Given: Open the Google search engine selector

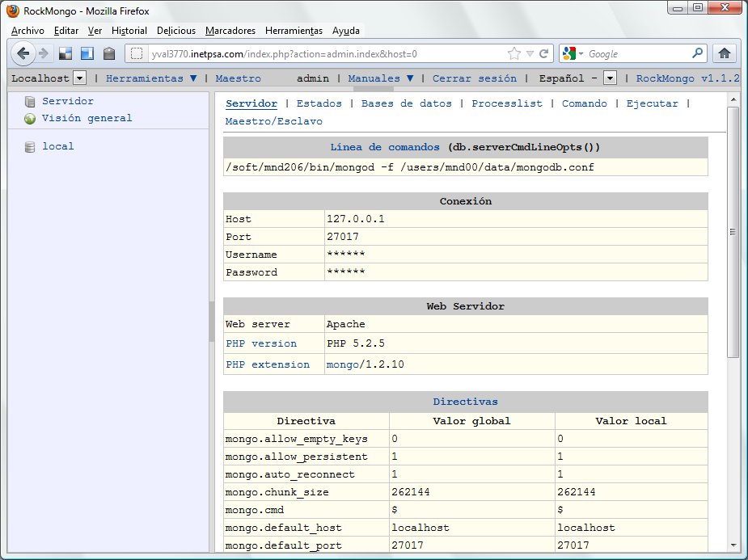Looking at the screenshot, I should pyautogui.click(x=573, y=53).
